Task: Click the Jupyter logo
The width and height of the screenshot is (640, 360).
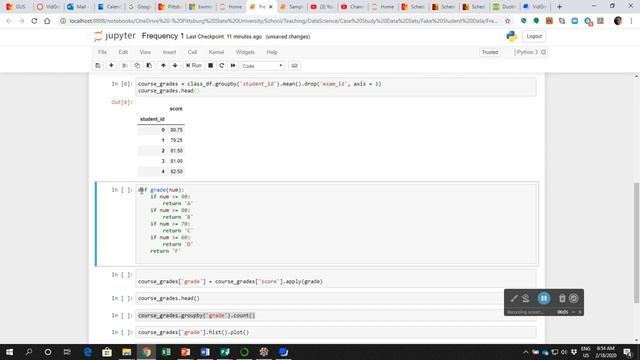Action: click(115, 36)
